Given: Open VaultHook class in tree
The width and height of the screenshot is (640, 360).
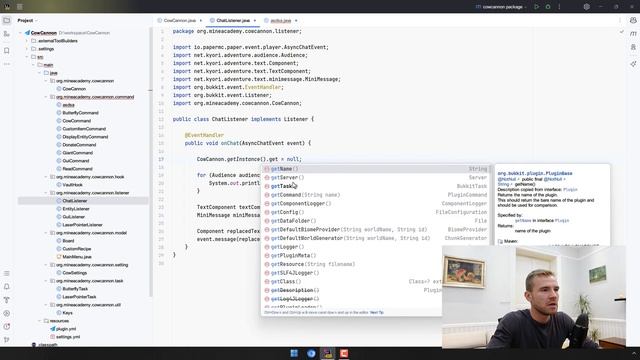Looking at the screenshot, I should (72, 185).
